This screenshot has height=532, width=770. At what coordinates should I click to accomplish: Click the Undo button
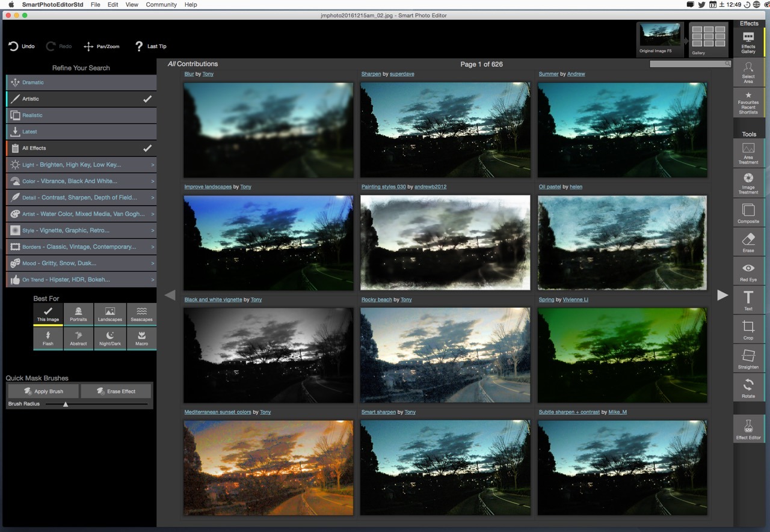pyautogui.click(x=22, y=46)
